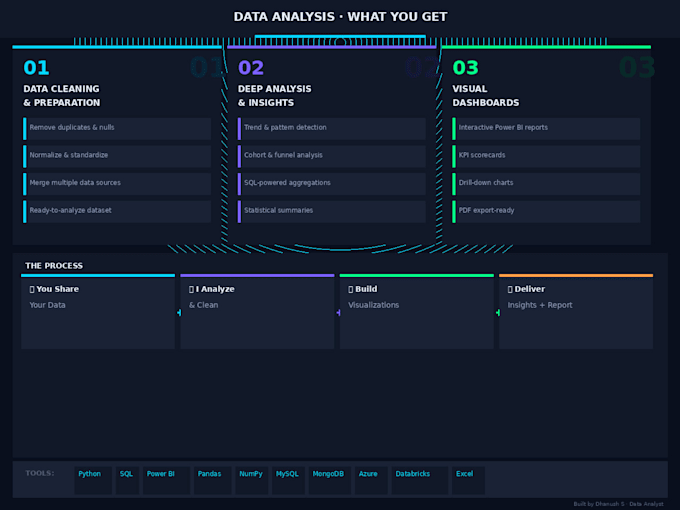This screenshot has width=680, height=510.
Task: Click the title "DATA ANALYSIS · WHAT YOU GET"
Action: 340,16
